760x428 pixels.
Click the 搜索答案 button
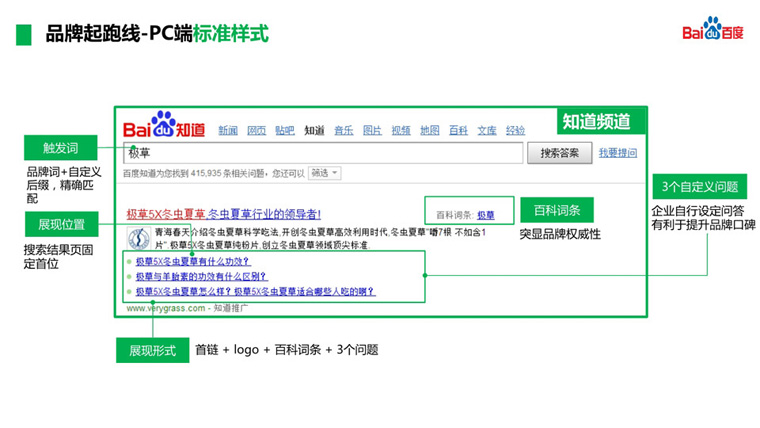coord(560,153)
